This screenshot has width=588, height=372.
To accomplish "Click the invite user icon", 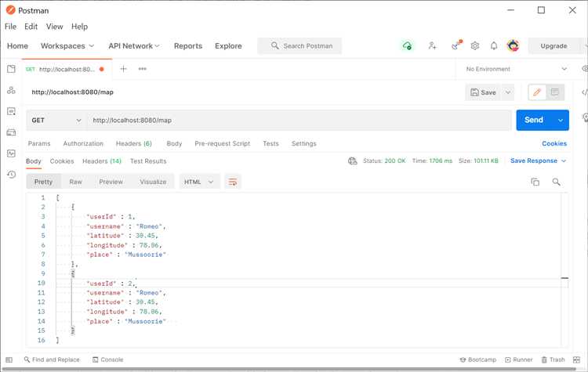I will click(432, 45).
